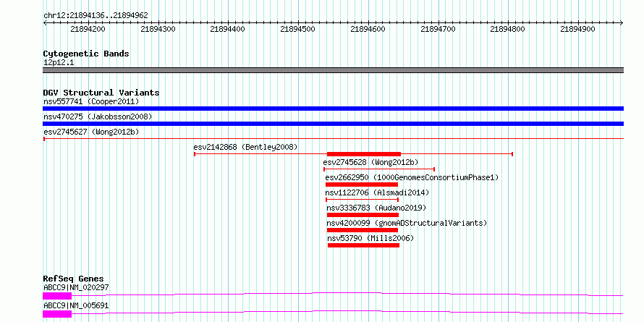Select the red nsv4200099 variant bar

[x=363, y=230]
